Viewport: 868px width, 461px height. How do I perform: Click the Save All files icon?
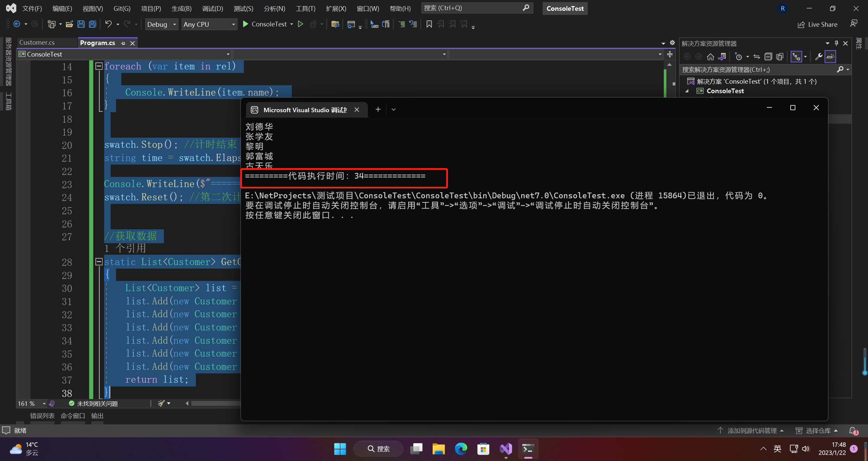coord(92,24)
